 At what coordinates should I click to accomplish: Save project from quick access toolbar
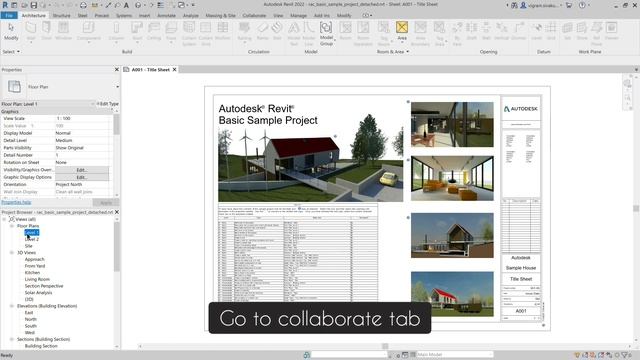33,5
